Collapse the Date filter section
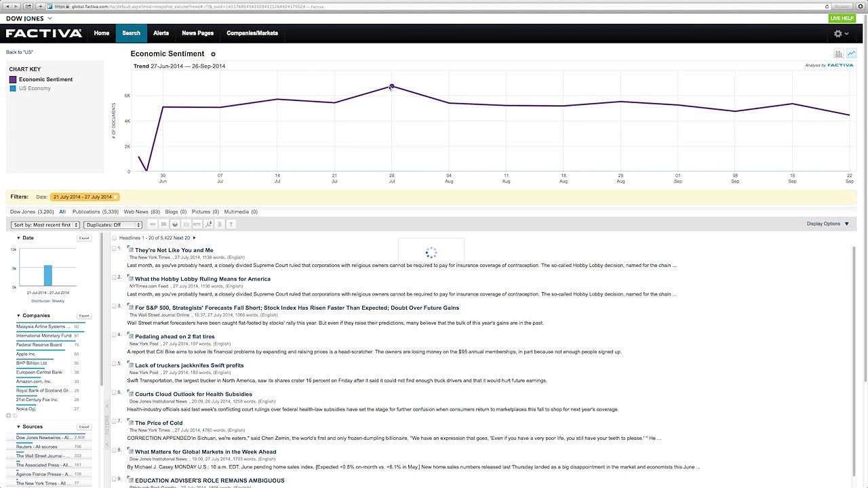Screen dimensions: 868x488 (x=18, y=238)
